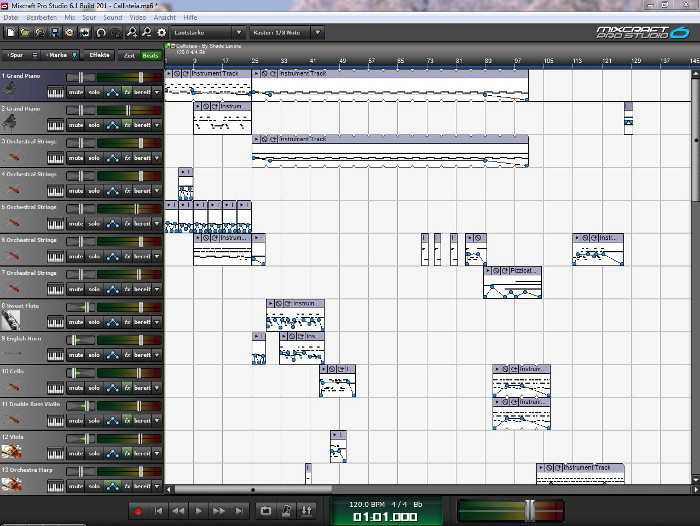Screen dimensions: 700x526
Task: Click the loop mode transport icon
Action: 266,511
